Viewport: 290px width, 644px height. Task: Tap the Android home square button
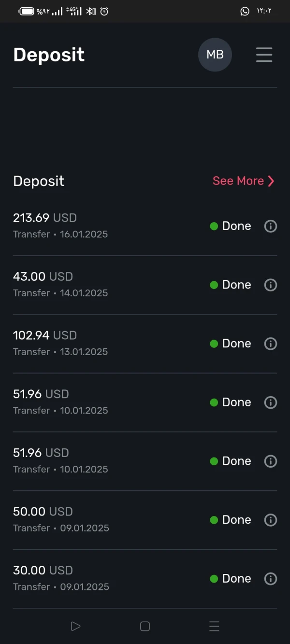[x=145, y=626]
